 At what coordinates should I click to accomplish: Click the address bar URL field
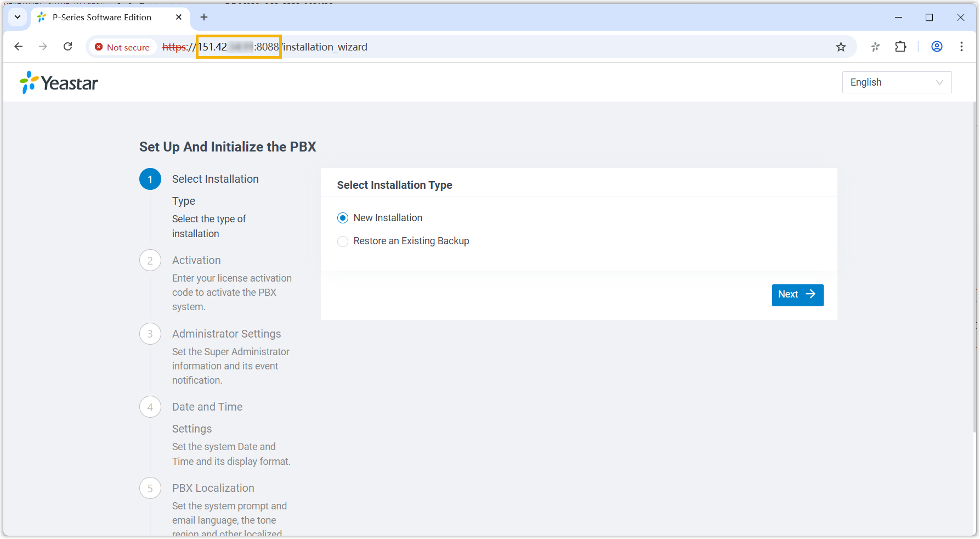(494, 47)
